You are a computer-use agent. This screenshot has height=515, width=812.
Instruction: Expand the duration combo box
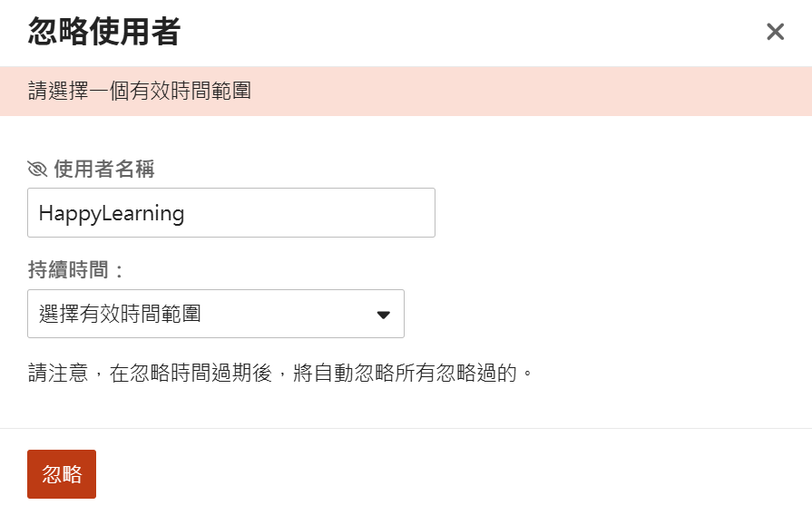(x=215, y=315)
